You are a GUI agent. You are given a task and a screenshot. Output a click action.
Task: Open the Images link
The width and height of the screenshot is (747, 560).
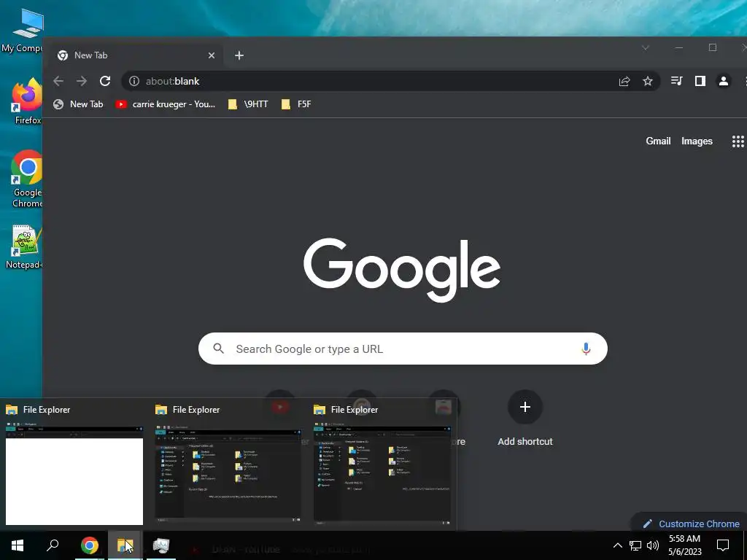697,141
